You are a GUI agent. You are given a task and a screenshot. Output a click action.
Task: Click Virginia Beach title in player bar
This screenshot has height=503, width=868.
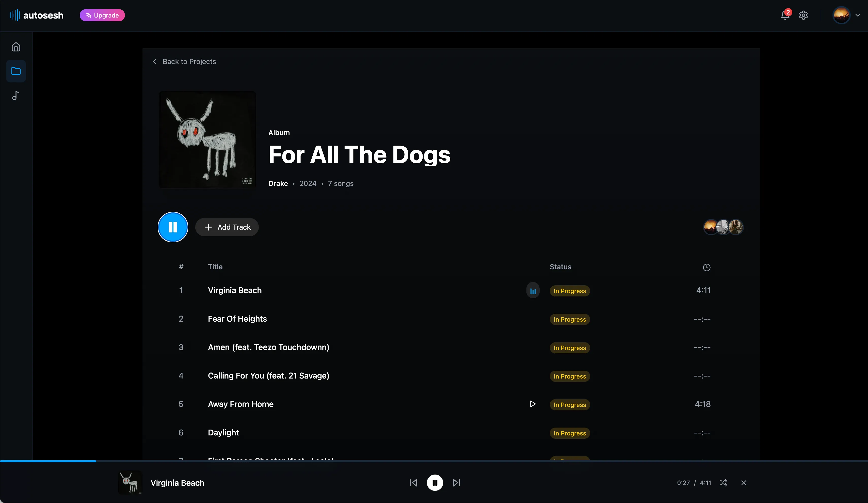tap(178, 483)
